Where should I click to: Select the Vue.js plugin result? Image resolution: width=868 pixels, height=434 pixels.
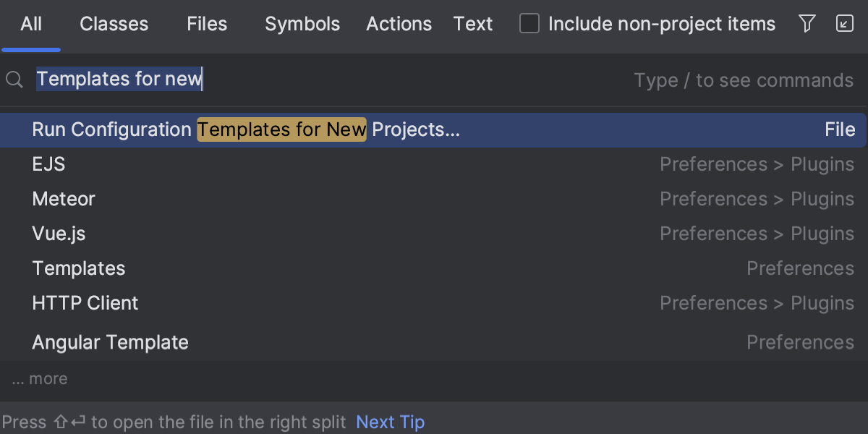[57, 234]
